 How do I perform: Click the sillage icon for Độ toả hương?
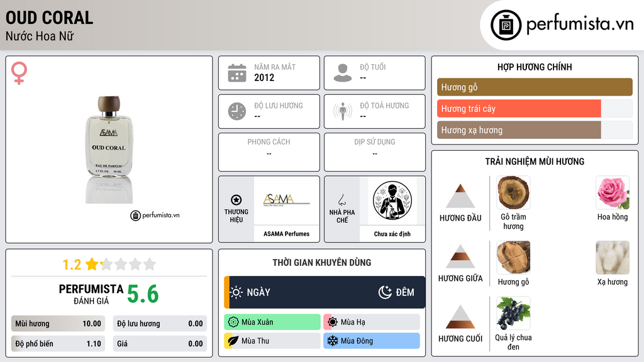tap(343, 111)
